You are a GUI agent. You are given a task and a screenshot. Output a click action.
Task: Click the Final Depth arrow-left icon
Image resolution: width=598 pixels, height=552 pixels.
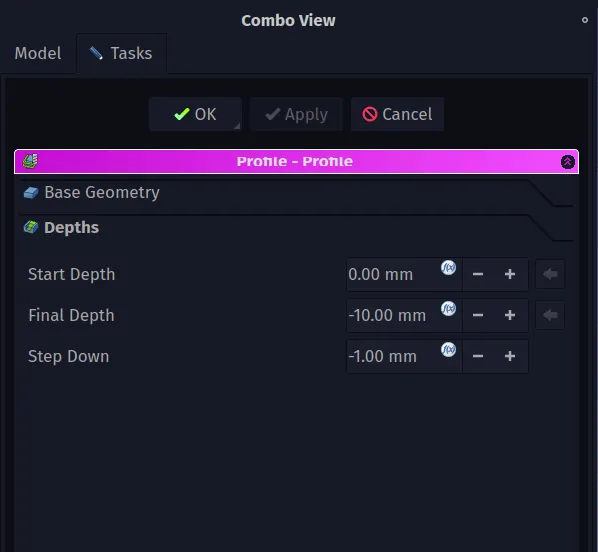coord(550,315)
